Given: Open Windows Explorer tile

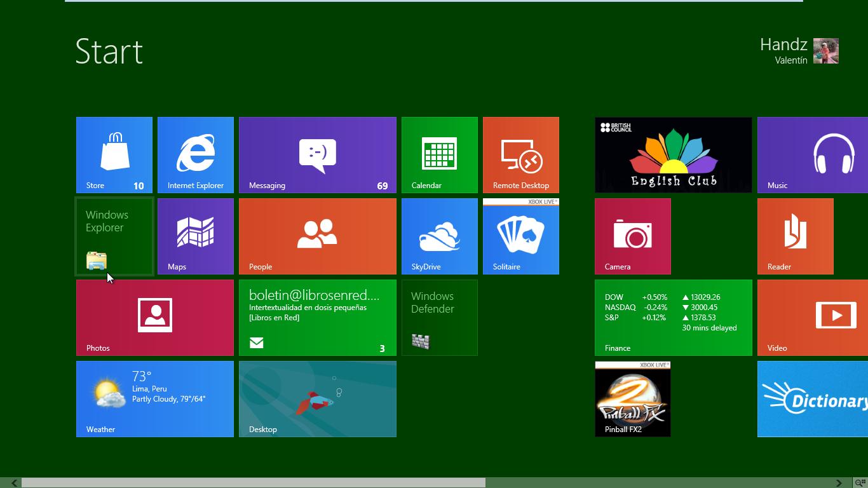Looking at the screenshot, I should click(114, 236).
